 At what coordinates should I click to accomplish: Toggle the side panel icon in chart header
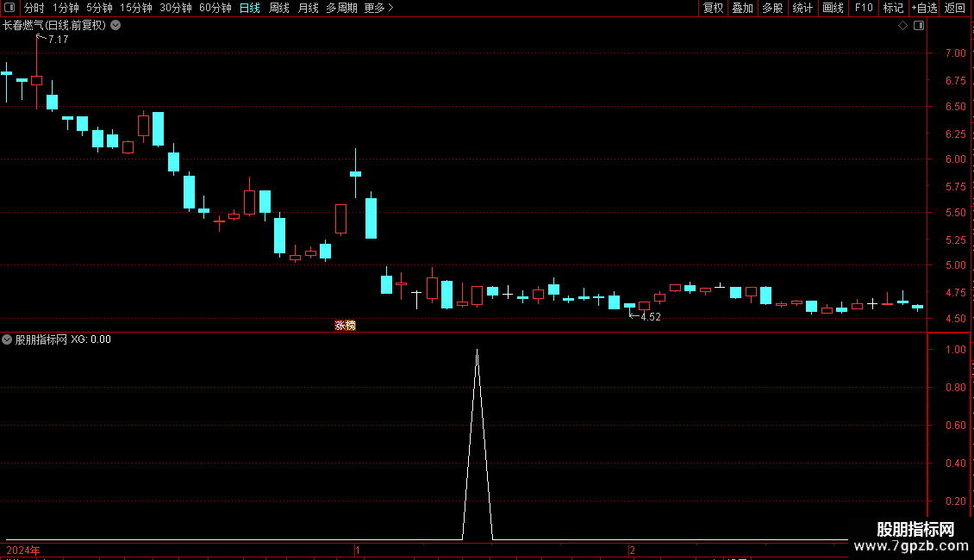tap(919, 26)
